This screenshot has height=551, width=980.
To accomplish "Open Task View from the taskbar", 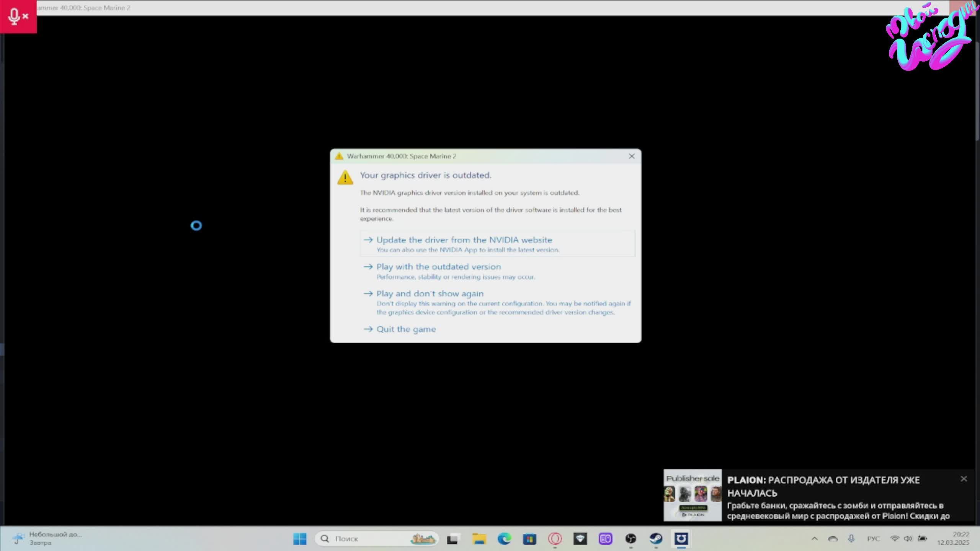I will pyautogui.click(x=453, y=539).
